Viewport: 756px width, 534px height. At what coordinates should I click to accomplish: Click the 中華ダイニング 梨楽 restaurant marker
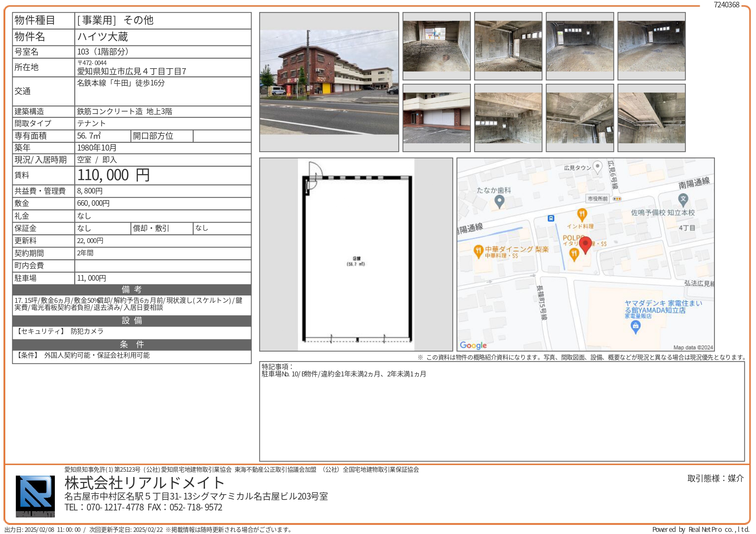point(478,252)
